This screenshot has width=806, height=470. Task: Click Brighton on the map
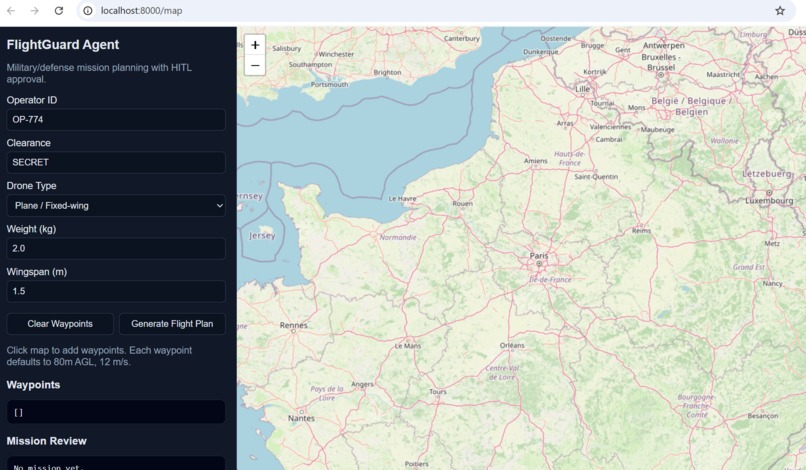(x=387, y=73)
